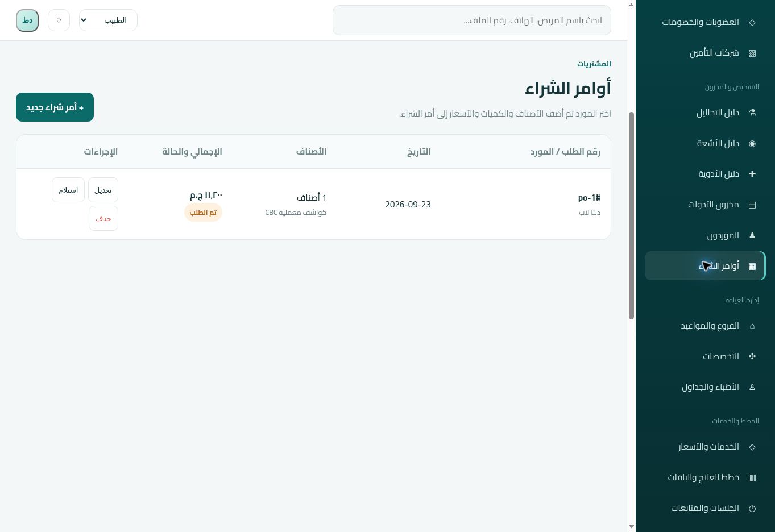Click the supplier name دلتا لاب
775x532 pixels.
590,213
